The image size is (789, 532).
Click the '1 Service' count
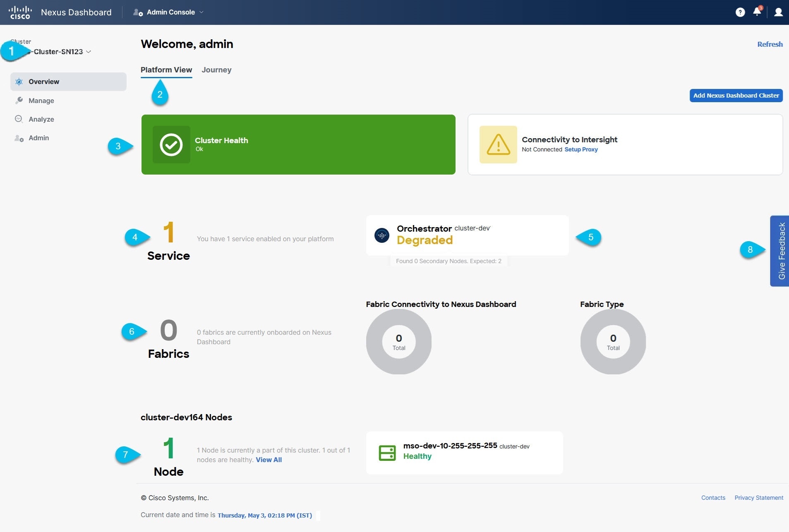click(x=168, y=241)
